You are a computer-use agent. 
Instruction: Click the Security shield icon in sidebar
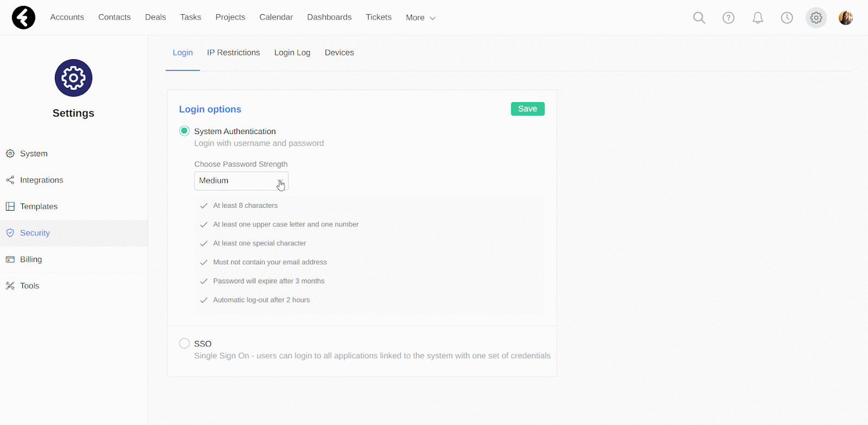click(x=10, y=233)
